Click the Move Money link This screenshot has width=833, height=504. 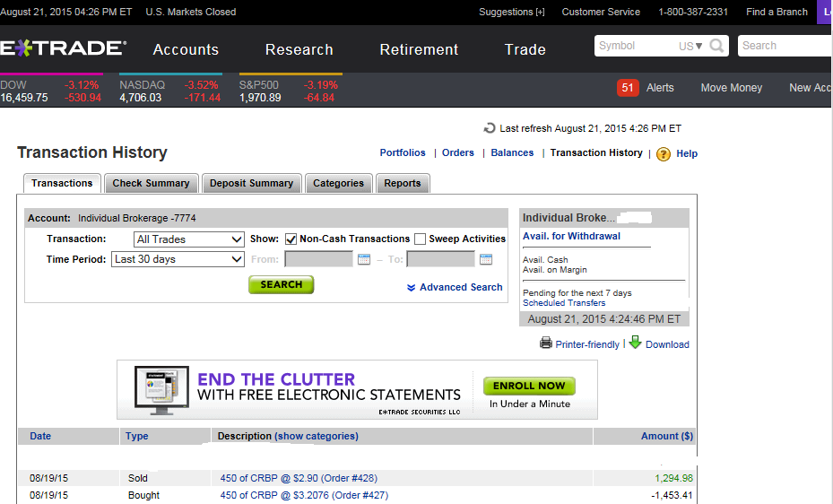coord(732,88)
